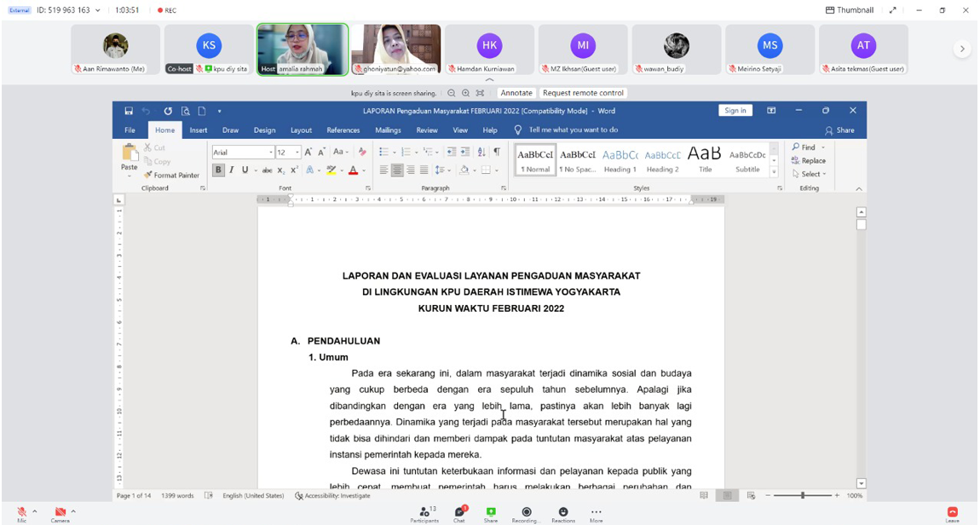Click the Format Painter tool

171,175
